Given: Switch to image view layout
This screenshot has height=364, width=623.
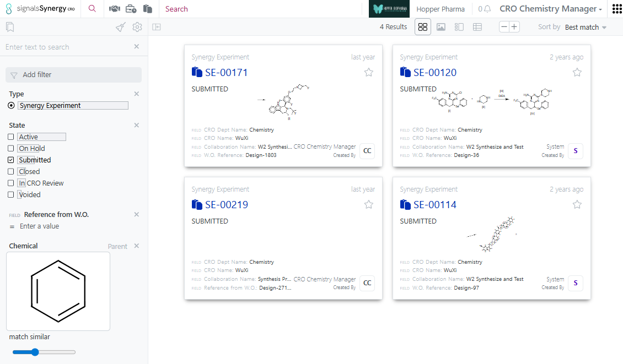Looking at the screenshot, I should [441, 27].
